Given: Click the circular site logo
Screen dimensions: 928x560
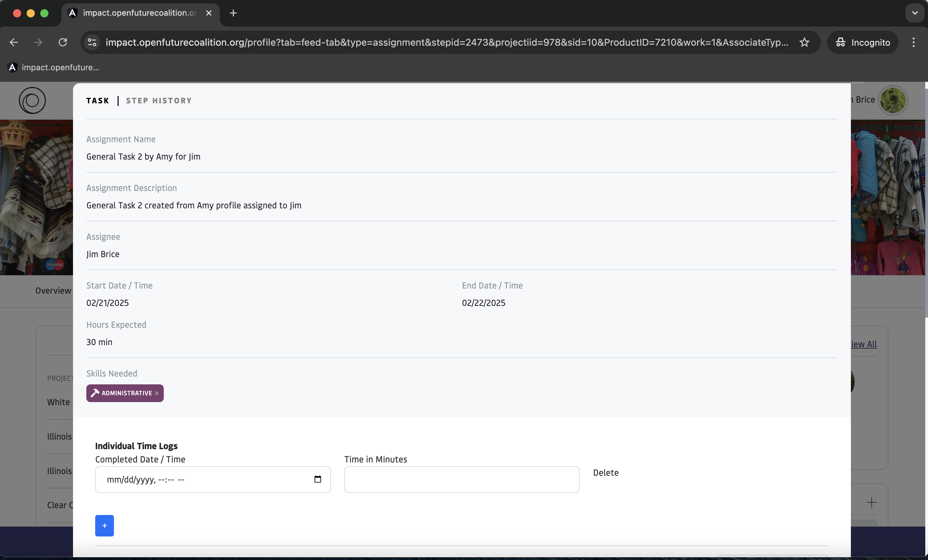Looking at the screenshot, I should pyautogui.click(x=32, y=101).
